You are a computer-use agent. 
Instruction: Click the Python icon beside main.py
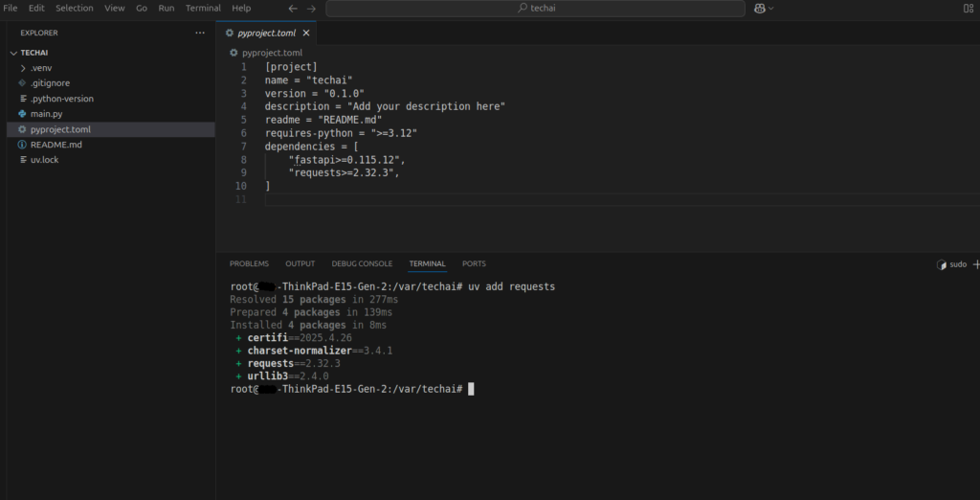[x=23, y=114]
